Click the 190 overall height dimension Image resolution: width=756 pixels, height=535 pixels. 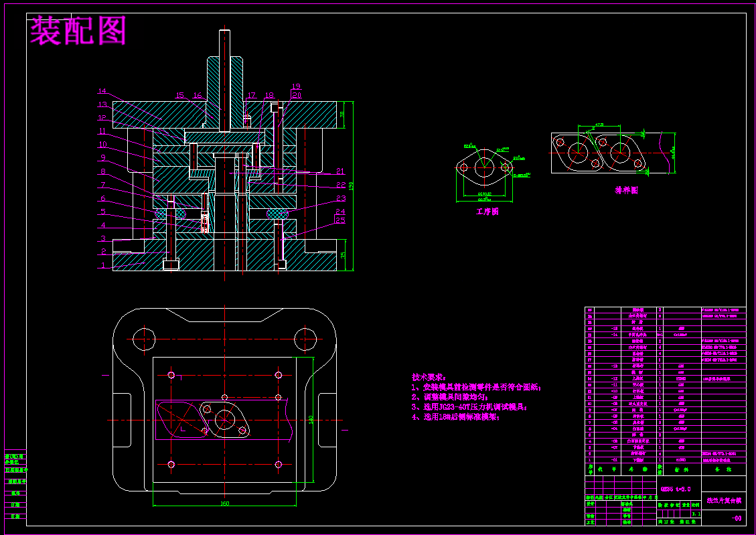(x=351, y=185)
